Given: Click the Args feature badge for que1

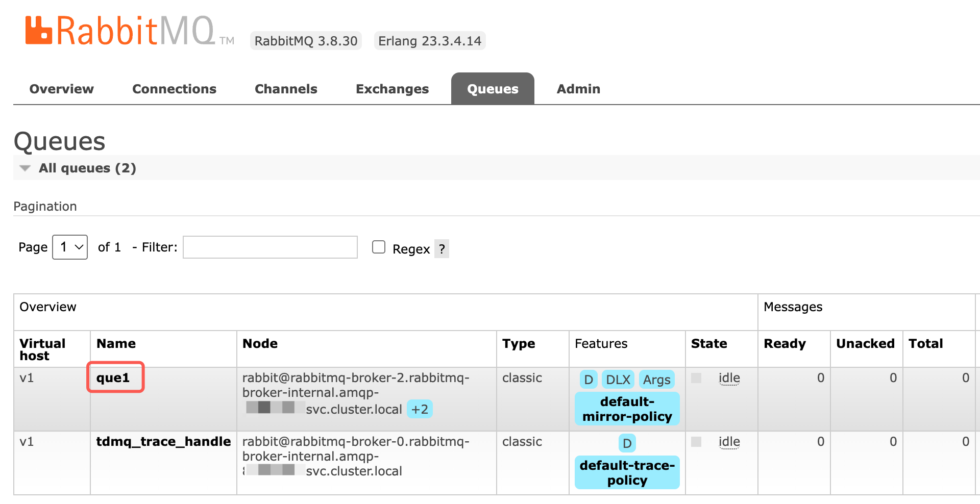Looking at the screenshot, I should click(x=656, y=380).
